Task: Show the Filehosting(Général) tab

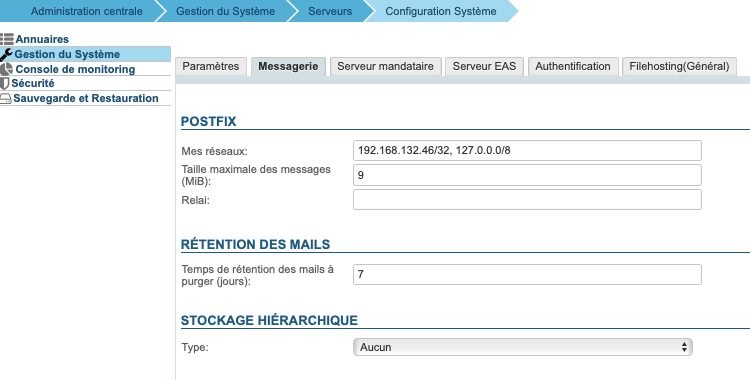Action: (679, 67)
